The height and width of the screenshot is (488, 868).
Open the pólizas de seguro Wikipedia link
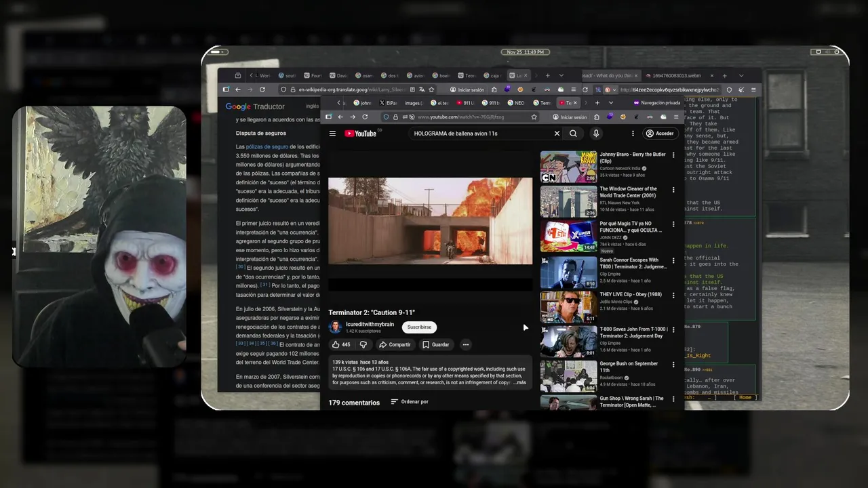[267, 146]
